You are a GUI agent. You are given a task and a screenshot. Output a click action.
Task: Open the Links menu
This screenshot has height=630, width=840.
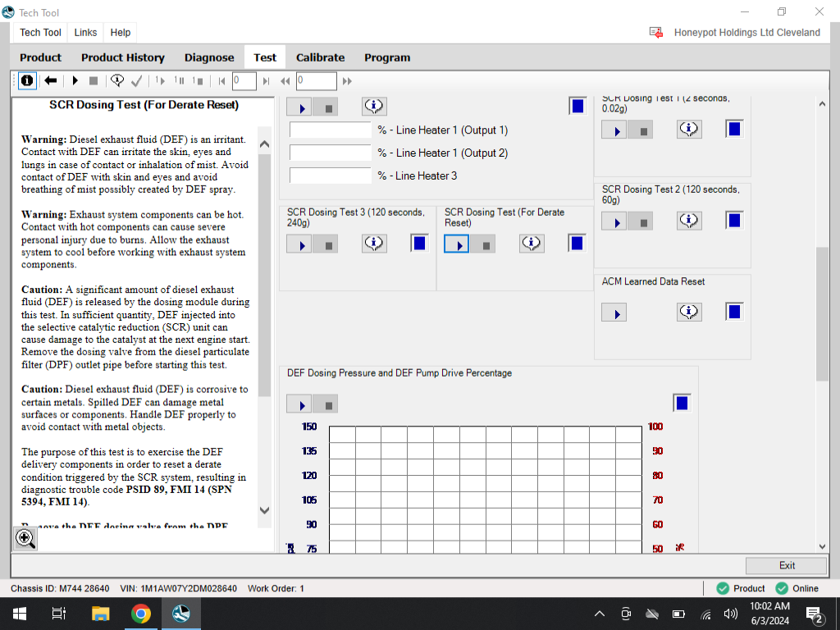[x=85, y=33]
